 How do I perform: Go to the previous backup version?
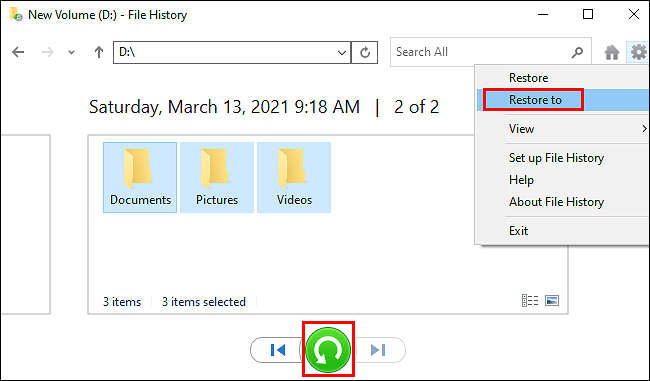(x=277, y=350)
